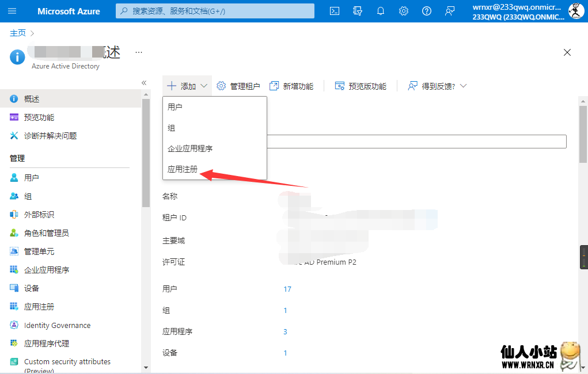Open 设备 in the sidebar

click(x=70, y=288)
